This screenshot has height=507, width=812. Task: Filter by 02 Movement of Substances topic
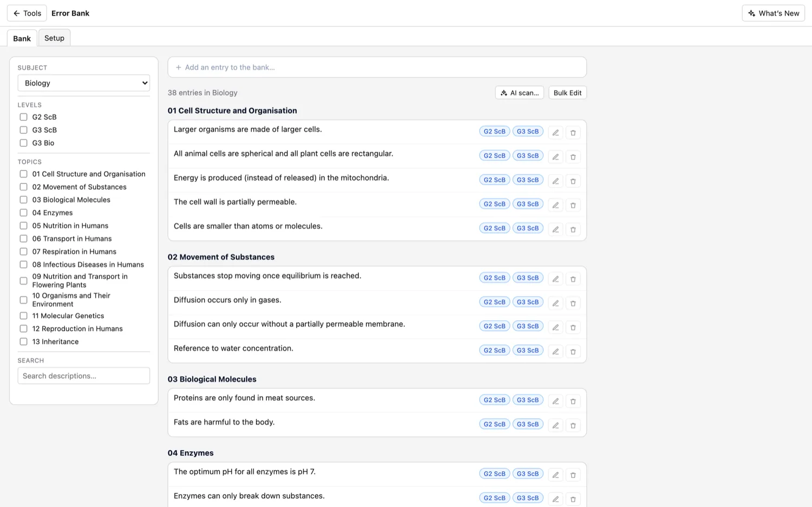pos(23,187)
